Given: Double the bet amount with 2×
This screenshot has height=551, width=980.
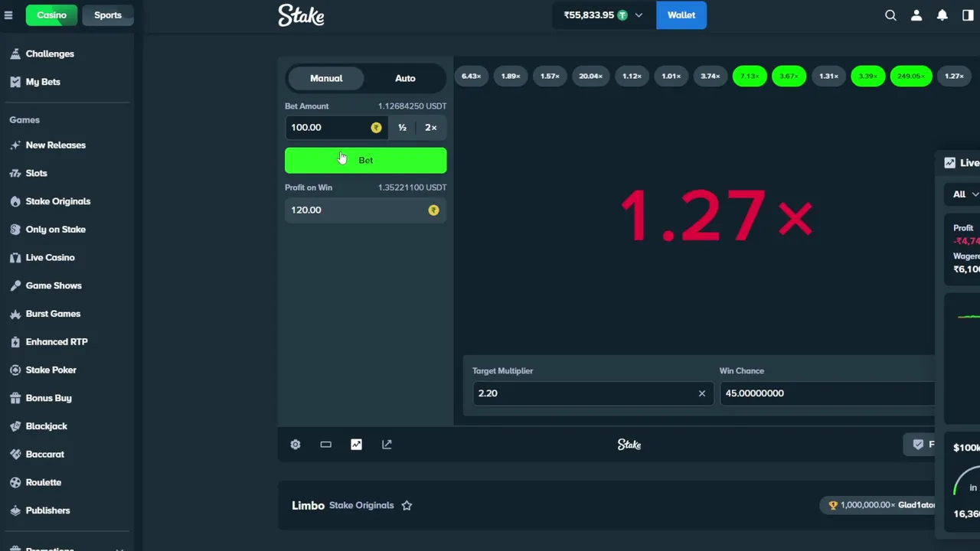Looking at the screenshot, I should (431, 128).
